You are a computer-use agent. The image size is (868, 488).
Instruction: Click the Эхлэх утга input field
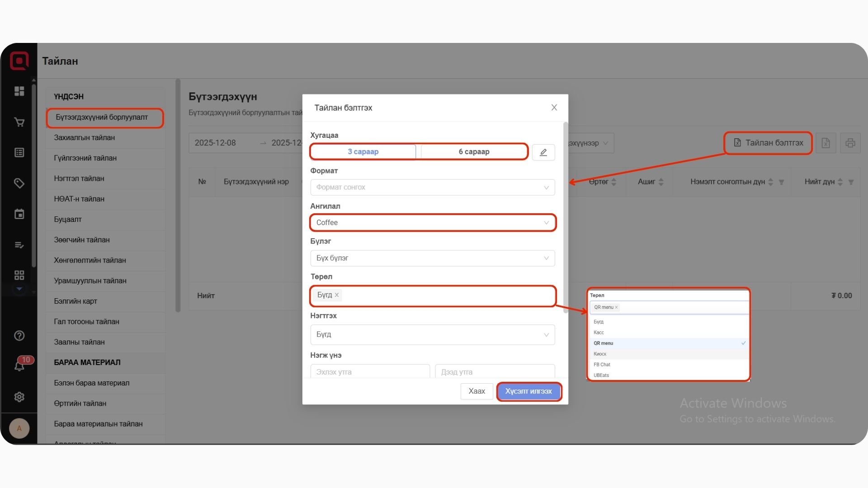tap(369, 372)
